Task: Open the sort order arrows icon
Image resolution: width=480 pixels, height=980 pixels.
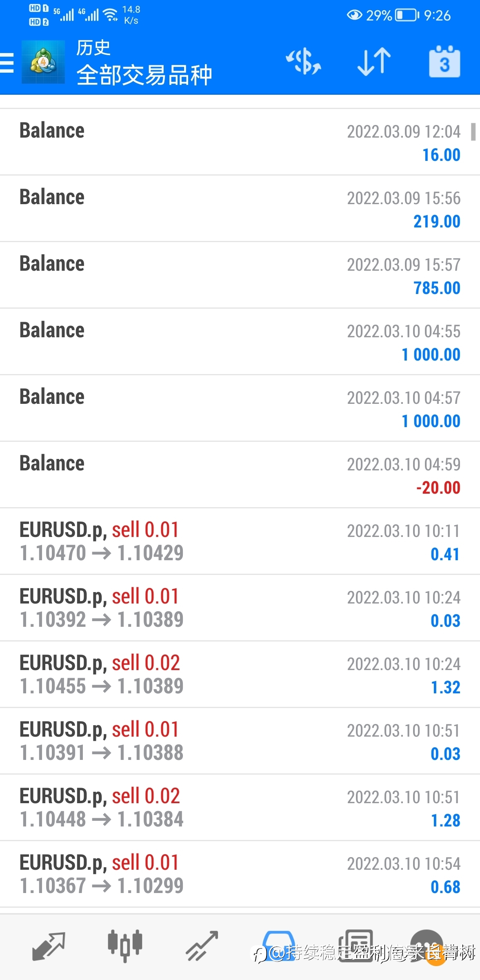Action: 374,62
